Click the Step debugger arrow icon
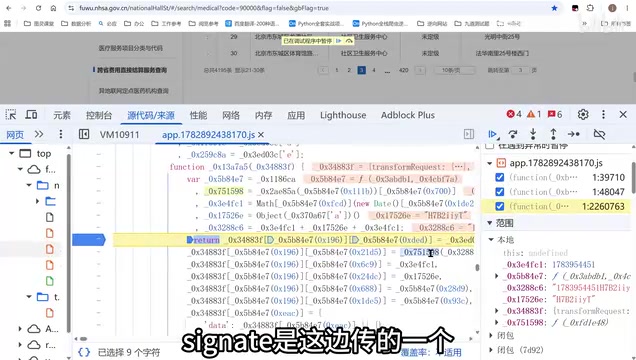The width and height of the screenshot is (636, 360). click(574, 134)
